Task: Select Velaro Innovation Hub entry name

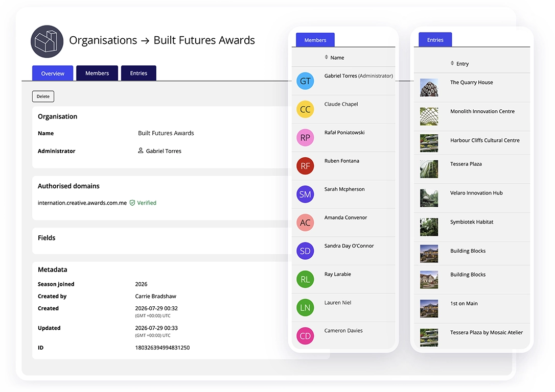Action: pos(476,193)
